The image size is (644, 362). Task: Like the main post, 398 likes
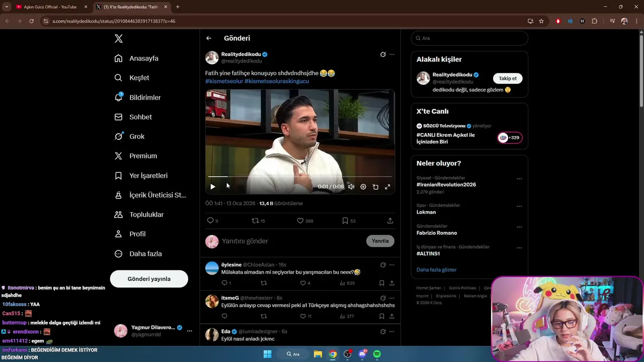click(305, 221)
